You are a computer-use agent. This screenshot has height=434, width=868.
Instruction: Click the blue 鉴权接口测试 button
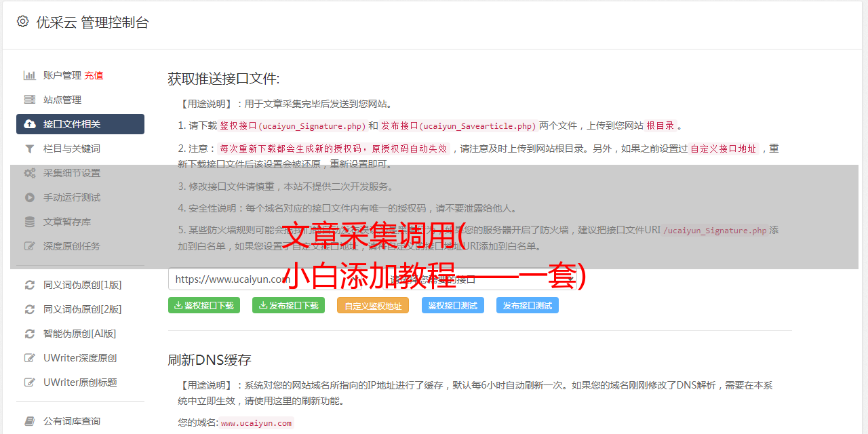point(453,305)
